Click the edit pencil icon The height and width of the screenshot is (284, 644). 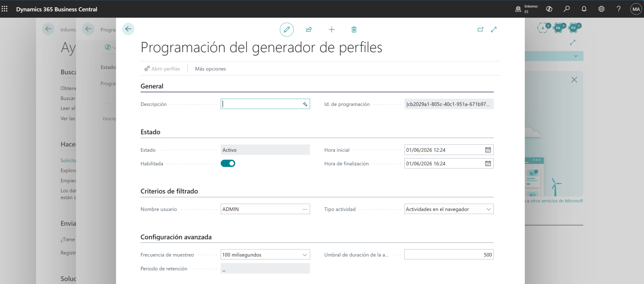point(287,30)
